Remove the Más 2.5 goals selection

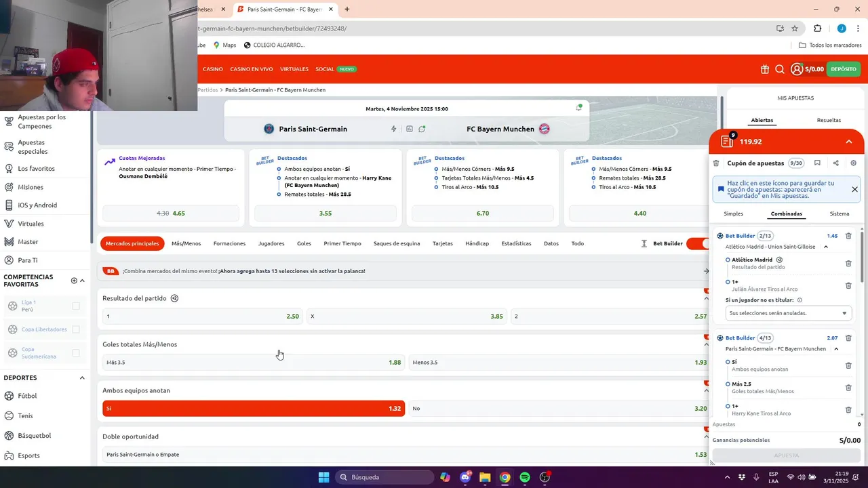coord(848,388)
